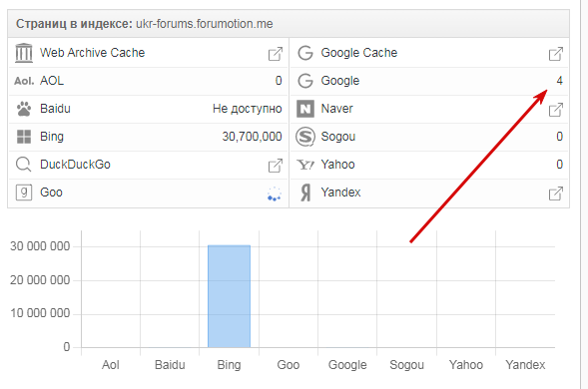This screenshot has height=389, width=588.
Task: Click the Naver N logo icon
Action: [x=305, y=109]
